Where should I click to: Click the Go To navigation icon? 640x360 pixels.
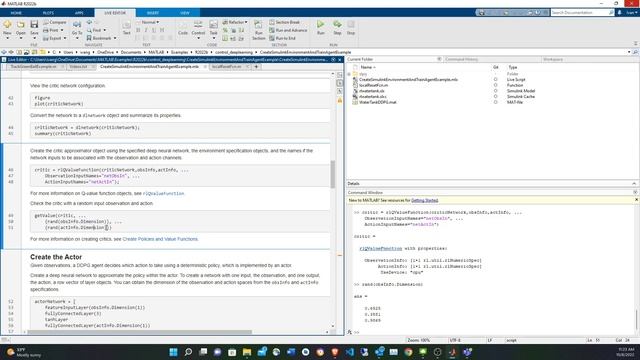77,25
